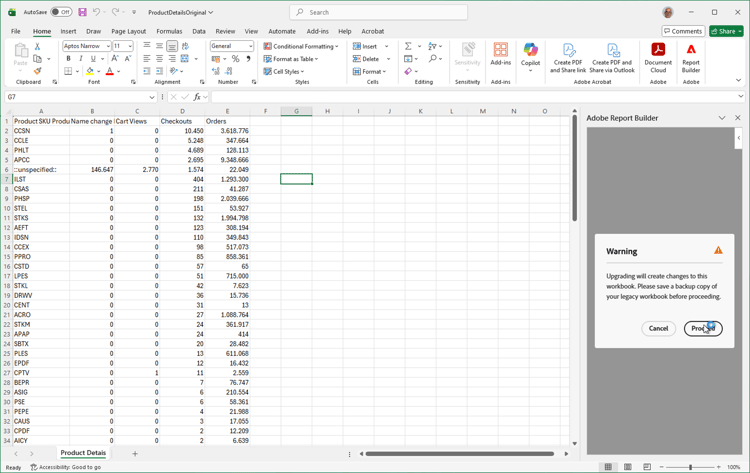Increase font size with large A icon
Image resolution: width=750 pixels, height=473 pixels.
(115, 58)
